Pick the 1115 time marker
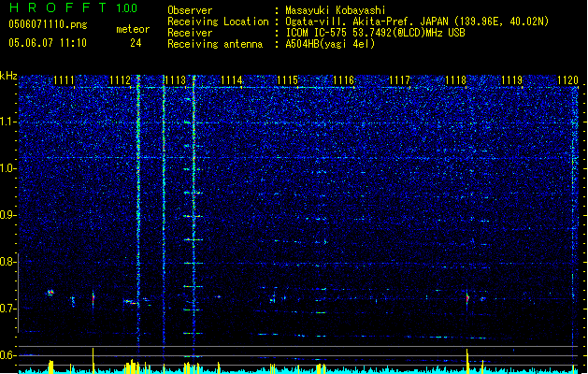The image size is (588, 374). [x=288, y=80]
